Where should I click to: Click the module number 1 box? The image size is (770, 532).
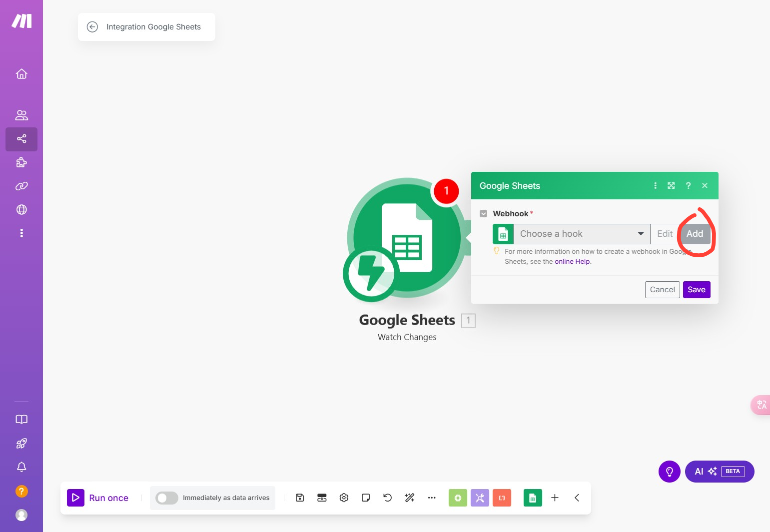point(468,321)
